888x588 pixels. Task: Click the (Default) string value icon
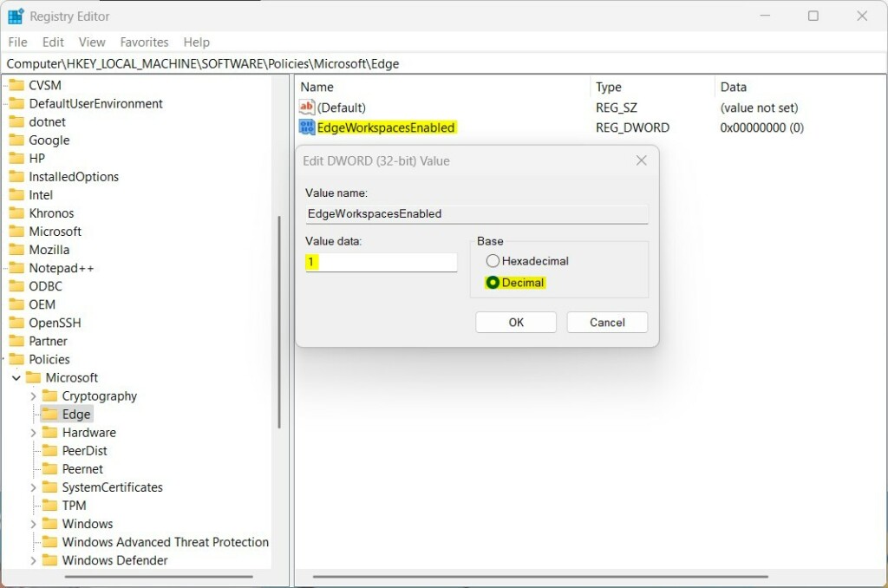click(x=306, y=107)
